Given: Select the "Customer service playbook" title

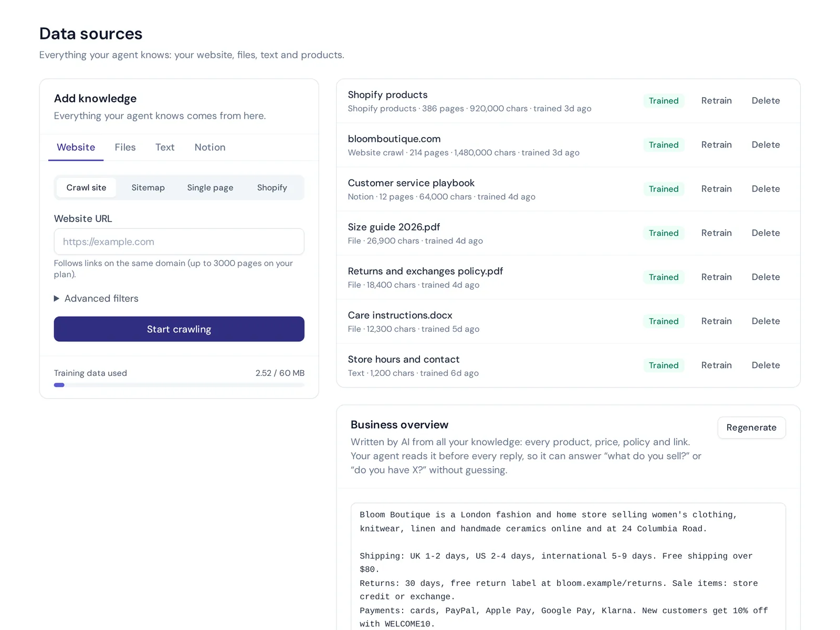Looking at the screenshot, I should coord(411,183).
